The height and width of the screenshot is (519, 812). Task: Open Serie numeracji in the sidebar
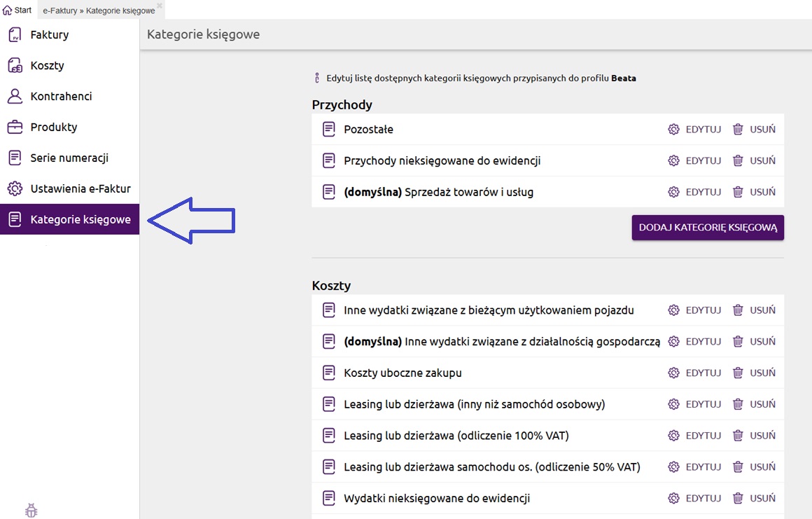pyautogui.click(x=69, y=158)
